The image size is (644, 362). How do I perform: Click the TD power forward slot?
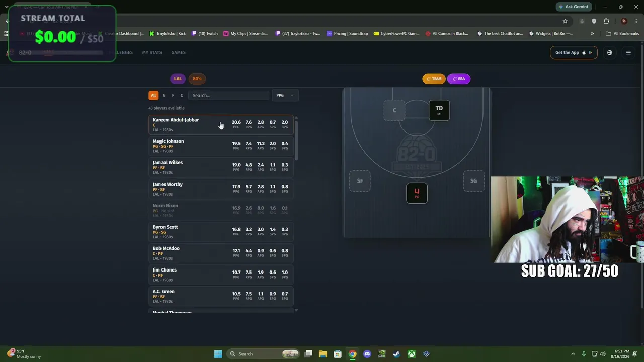[x=439, y=110]
